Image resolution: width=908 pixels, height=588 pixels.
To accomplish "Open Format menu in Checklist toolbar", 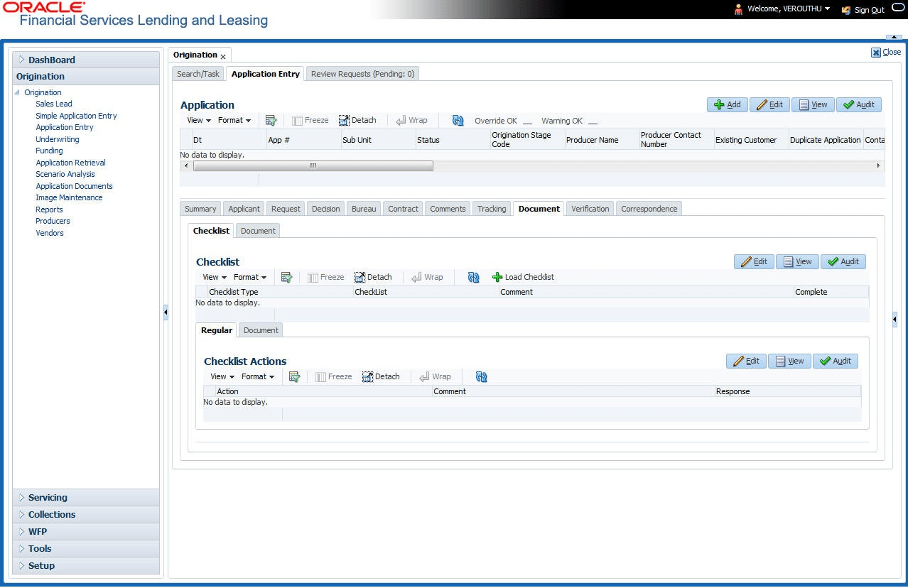I will [250, 278].
